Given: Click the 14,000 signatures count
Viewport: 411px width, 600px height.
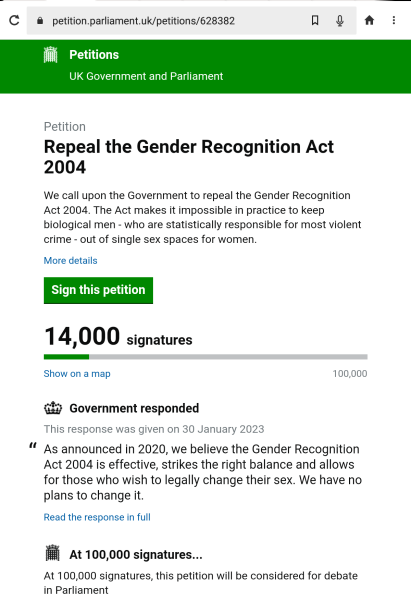Looking at the screenshot, I should (x=118, y=337).
